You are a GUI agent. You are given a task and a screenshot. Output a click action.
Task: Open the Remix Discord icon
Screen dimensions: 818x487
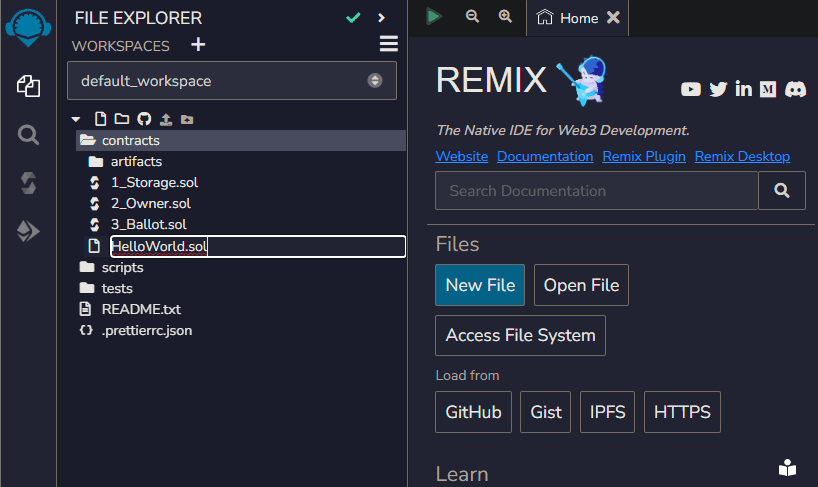[x=795, y=89]
